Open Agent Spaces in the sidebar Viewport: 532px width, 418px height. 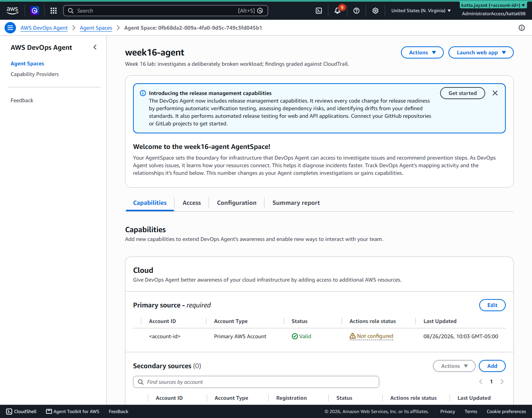pos(27,63)
